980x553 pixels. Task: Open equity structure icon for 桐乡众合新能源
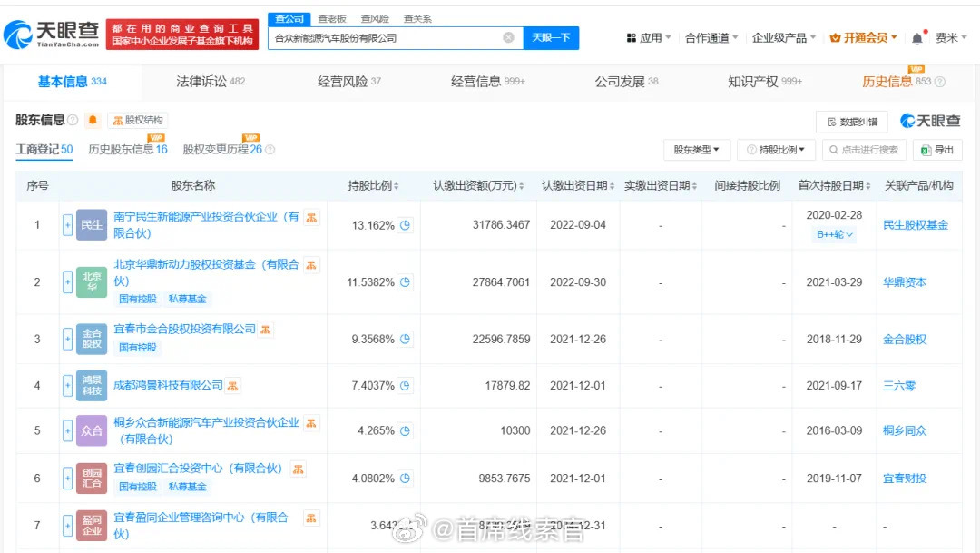310,423
